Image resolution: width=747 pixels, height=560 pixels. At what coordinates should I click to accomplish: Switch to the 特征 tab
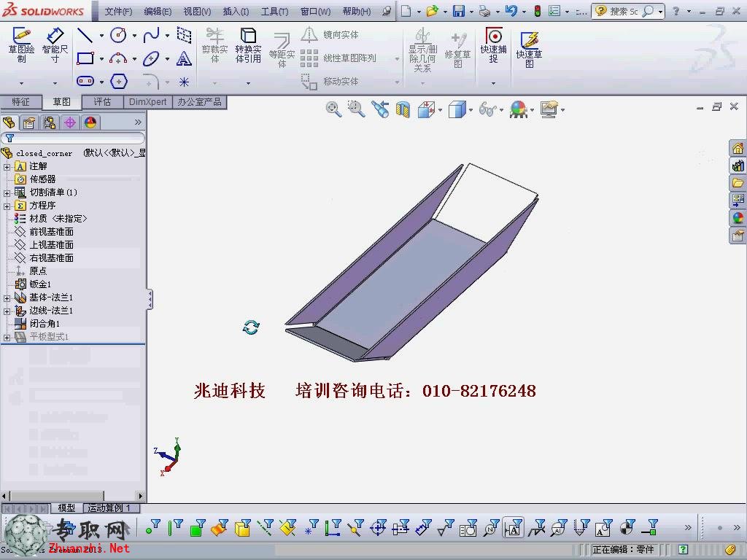point(20,102)
